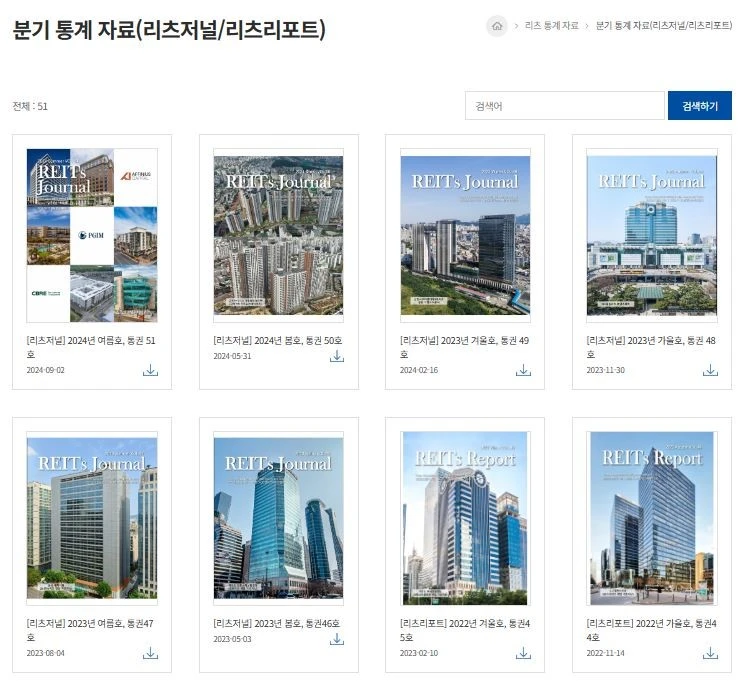Click the date text 2023-05-03

[232, 639]
